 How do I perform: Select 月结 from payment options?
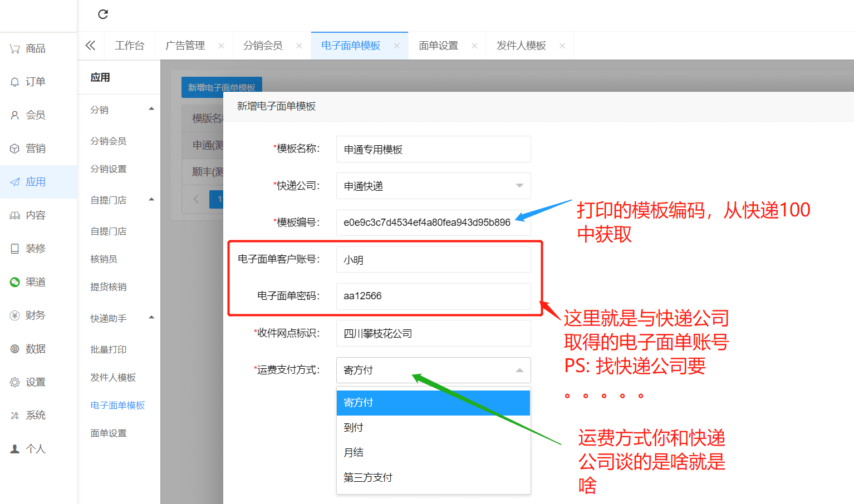tap(354, 452)
